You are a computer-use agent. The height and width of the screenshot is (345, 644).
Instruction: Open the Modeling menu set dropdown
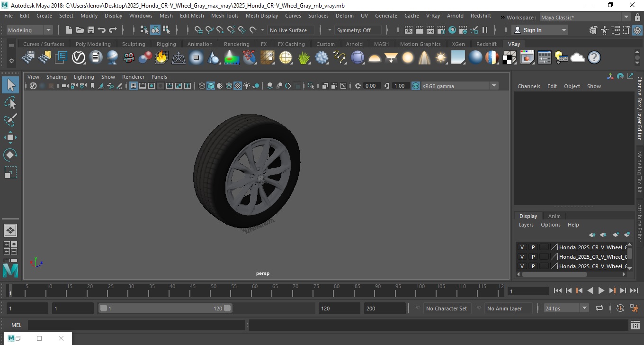(x=30, y=30)
